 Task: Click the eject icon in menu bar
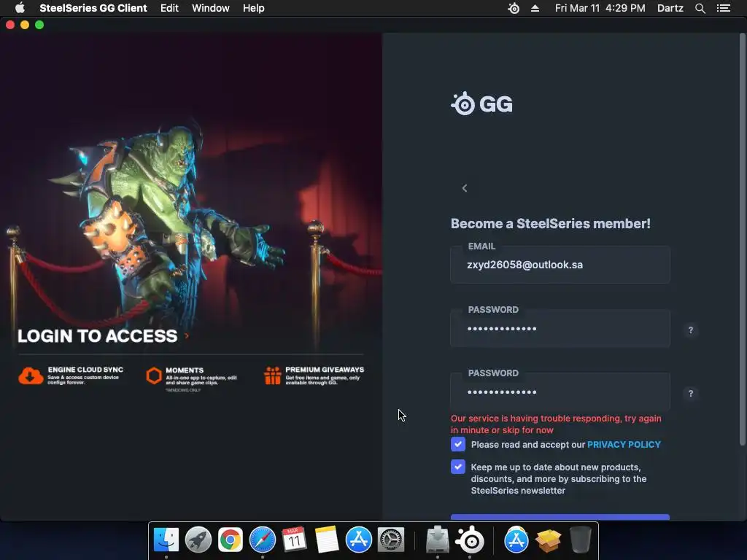pyautogui.click(x=535, y=8)
